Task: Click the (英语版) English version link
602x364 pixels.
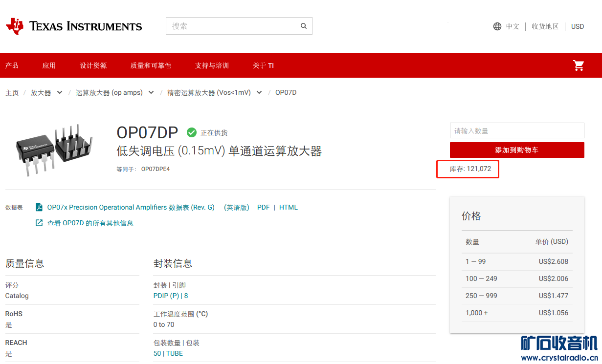Action: point(237,207)
